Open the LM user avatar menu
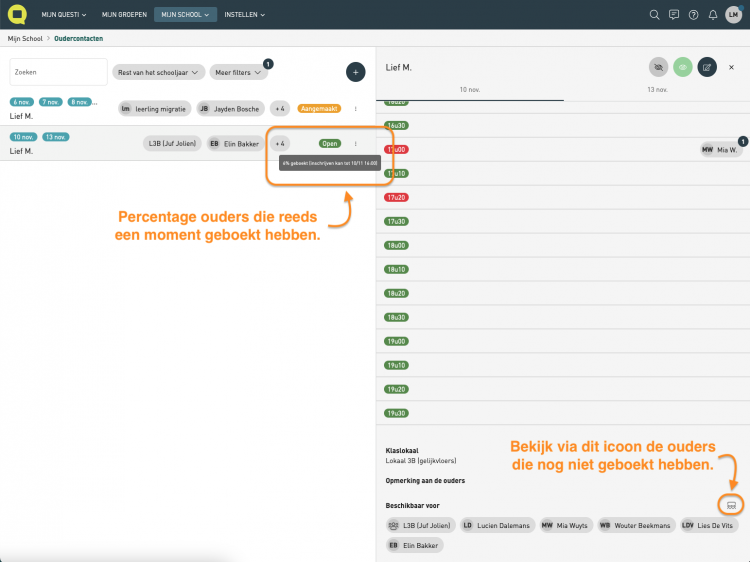This screenshot has height=562, width=750. [x=733, y=15]
